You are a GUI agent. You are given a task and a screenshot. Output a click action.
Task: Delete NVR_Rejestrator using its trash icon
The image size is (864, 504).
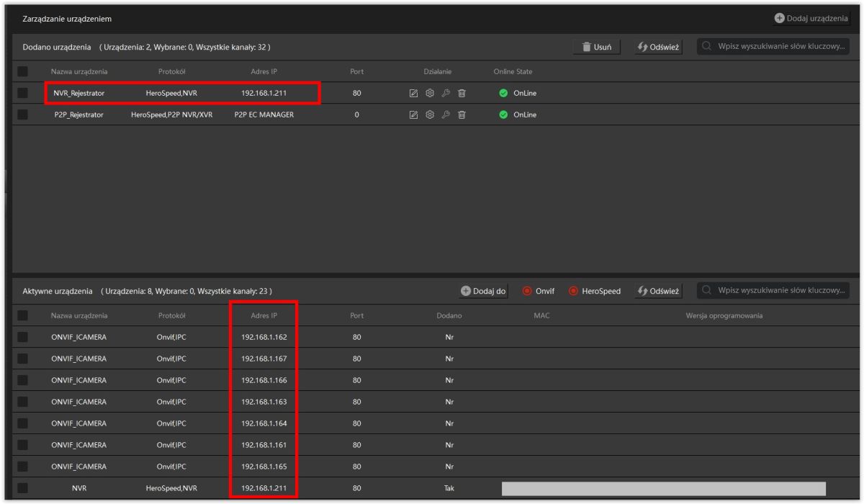pos(462,93)
